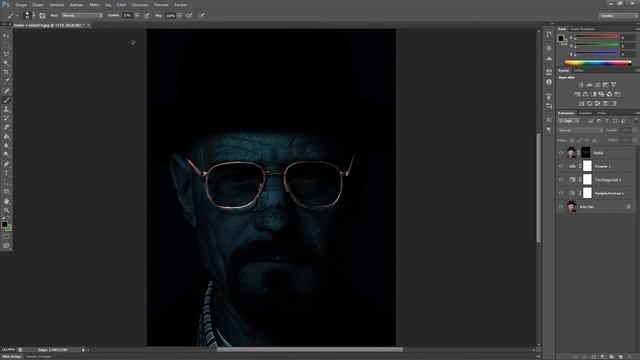Image resolution: width=640 pixels, height=360 pixels.
Task: Open the Filtre menu
Action: click(122, 5)
